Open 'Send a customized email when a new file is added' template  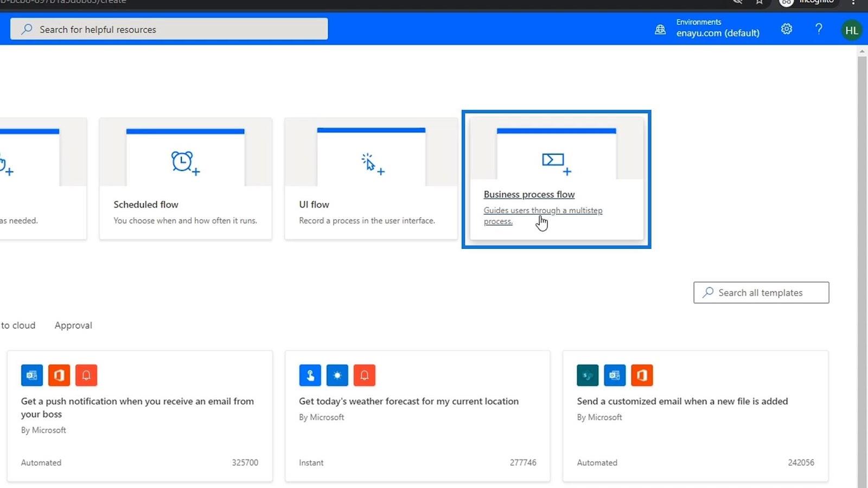pos(682,401)
